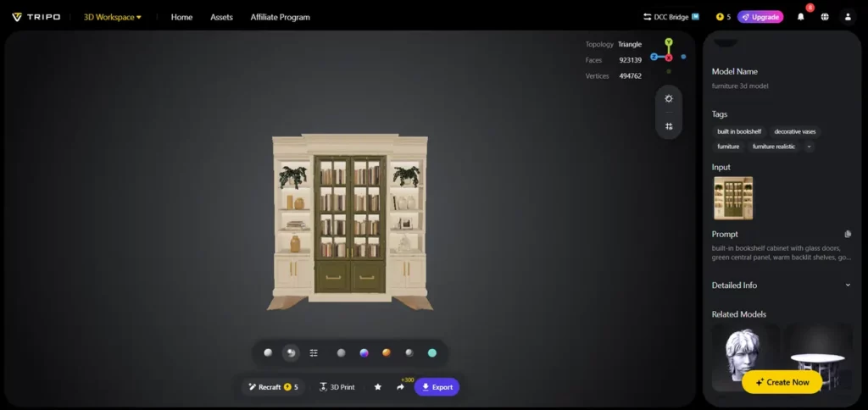Click the Create Now button
Image resolution: width=868 pixels, height=410 pixels.
[782, 382]
